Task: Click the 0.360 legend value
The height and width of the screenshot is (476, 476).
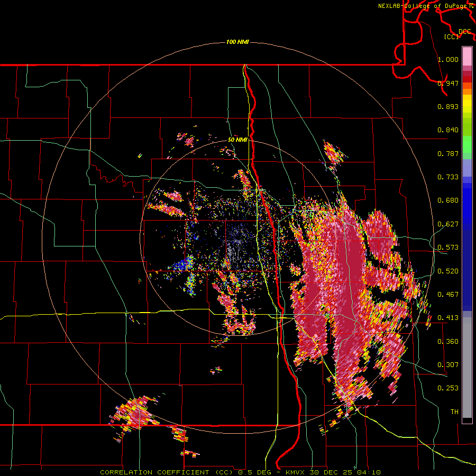Action: coord(448,341)
